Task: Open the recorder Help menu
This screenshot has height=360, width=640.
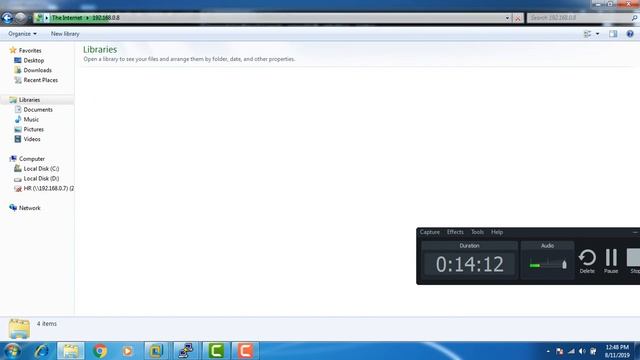Action: click(497, 232)
